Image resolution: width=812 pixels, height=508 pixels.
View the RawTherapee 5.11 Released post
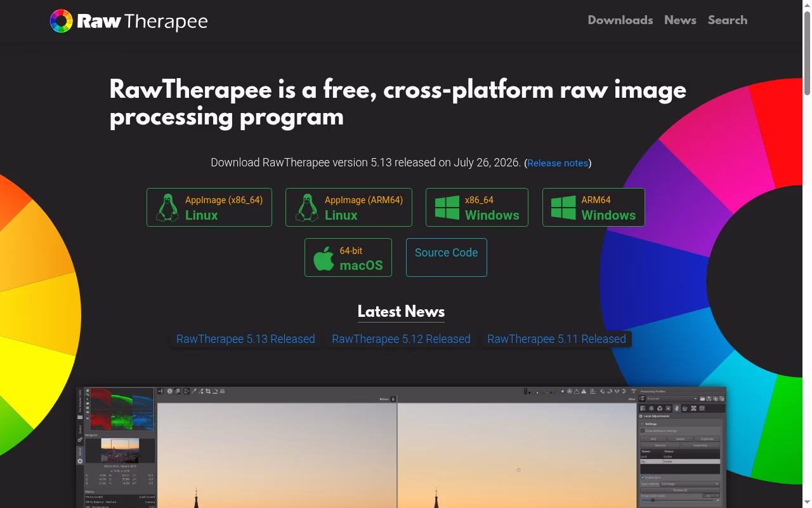556,339
